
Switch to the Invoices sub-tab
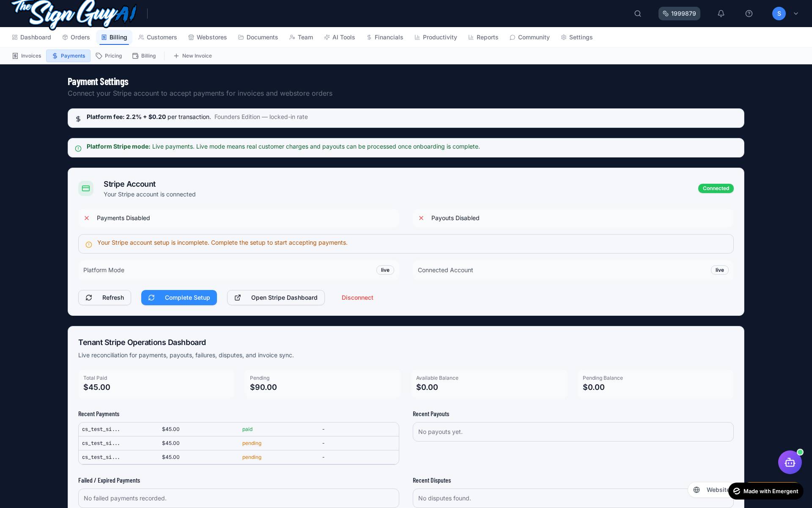27,56
